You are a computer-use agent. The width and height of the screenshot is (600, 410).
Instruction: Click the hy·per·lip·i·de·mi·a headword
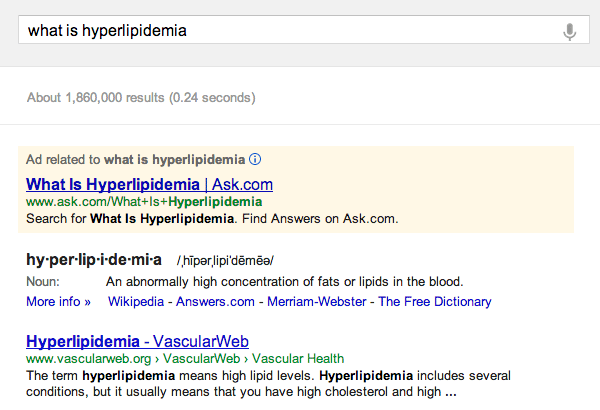click(93, 260)
